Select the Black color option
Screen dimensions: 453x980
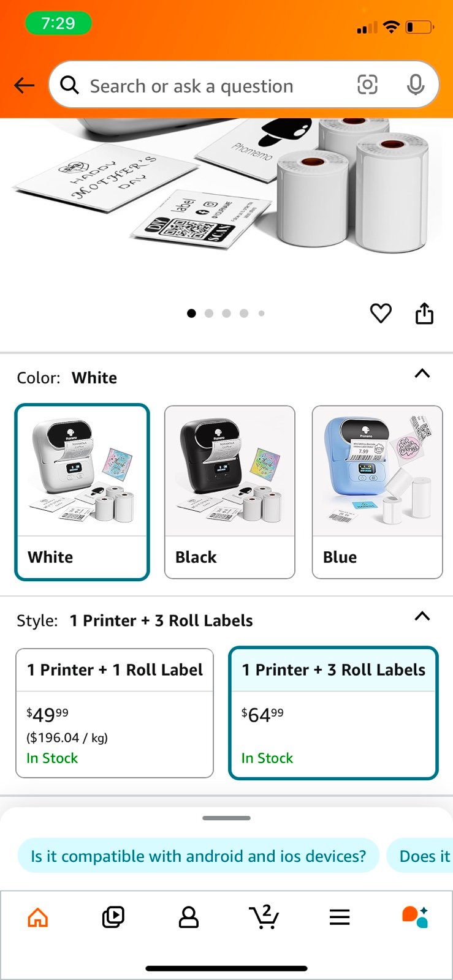coord(229,492)
